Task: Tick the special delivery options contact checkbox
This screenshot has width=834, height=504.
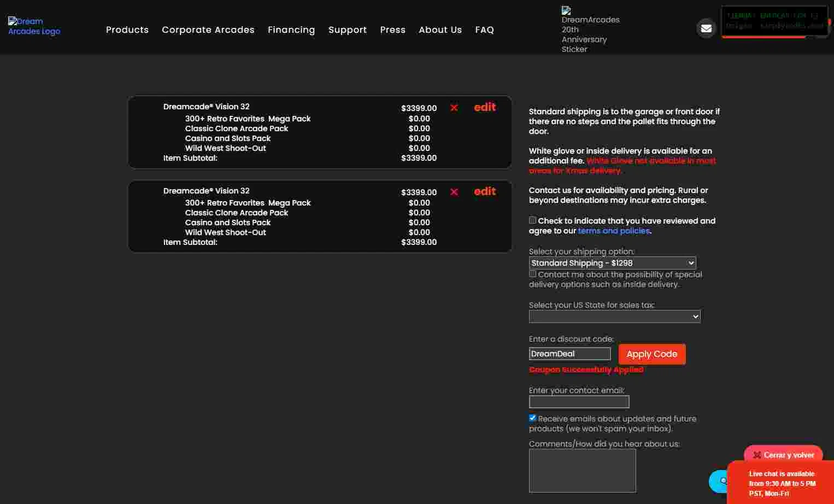Action: pyautogui.click(x=532, y=274)
